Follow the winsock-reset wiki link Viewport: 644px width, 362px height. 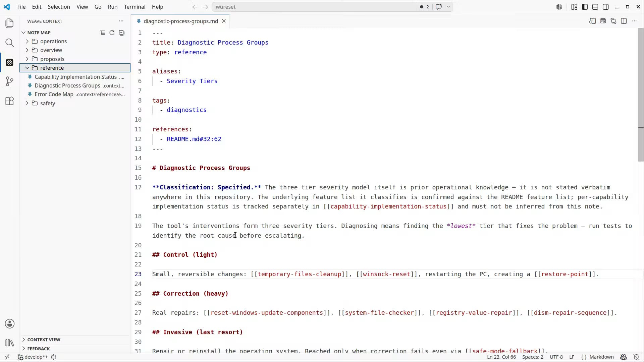click(x=387, y=274)
